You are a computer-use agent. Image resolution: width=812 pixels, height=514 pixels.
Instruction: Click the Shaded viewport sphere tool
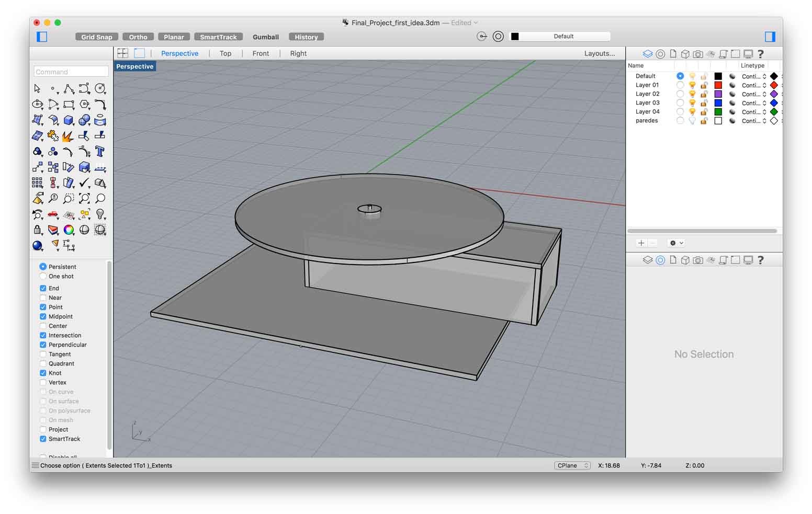point(84,230)
